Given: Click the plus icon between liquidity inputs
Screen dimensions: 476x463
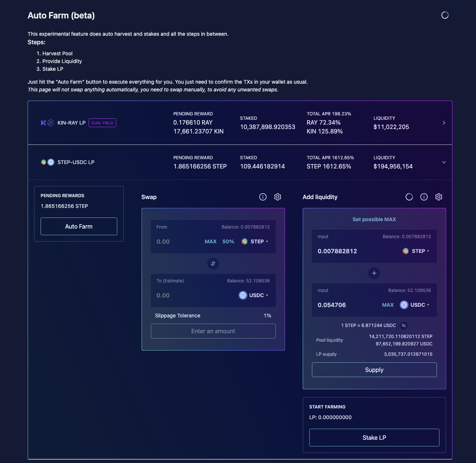Looking at the screenshot, I should (374, 273).
